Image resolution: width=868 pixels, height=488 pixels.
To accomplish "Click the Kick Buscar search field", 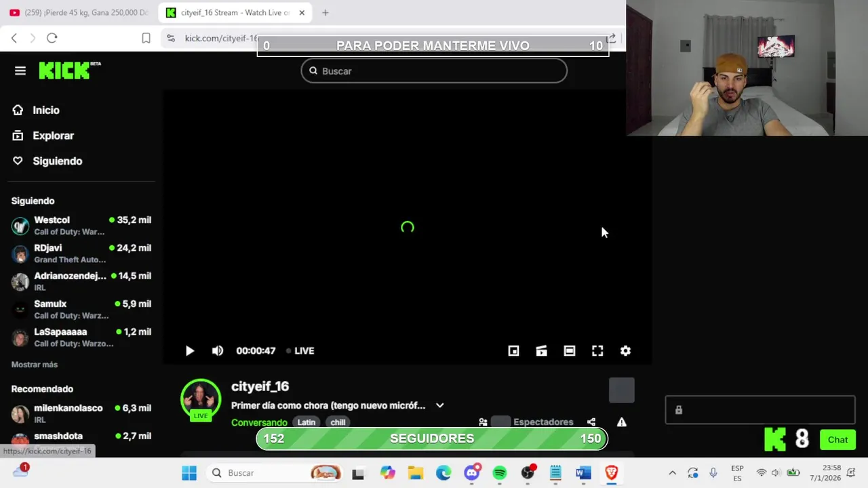I will pos(434,70).
